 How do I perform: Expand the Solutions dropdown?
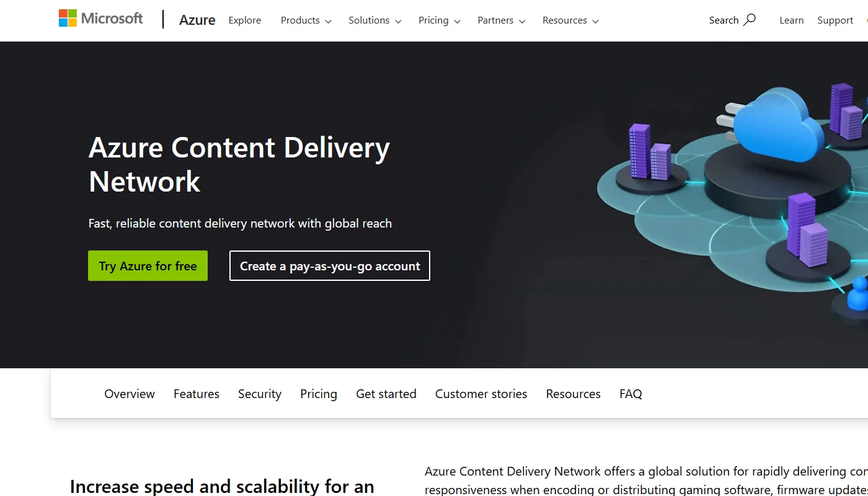coord(375,20)
